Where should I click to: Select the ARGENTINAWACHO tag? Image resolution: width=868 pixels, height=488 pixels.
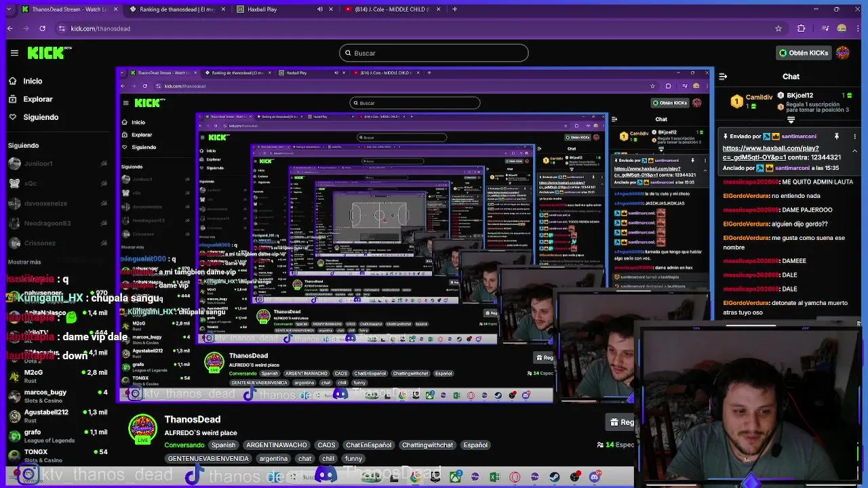coord(277,445)
